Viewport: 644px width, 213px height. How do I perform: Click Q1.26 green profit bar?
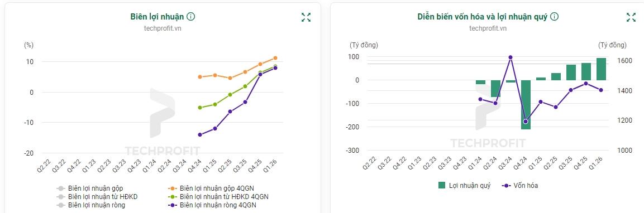point(601,69)
